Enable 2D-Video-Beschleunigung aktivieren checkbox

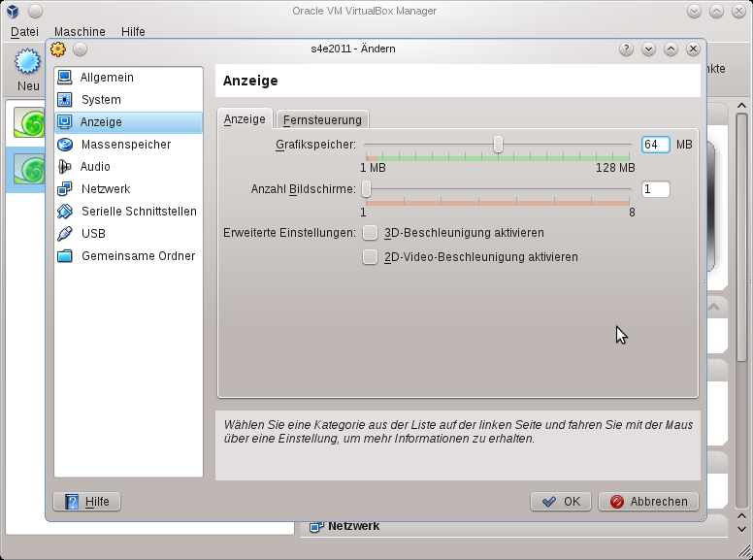click(370, 257)
